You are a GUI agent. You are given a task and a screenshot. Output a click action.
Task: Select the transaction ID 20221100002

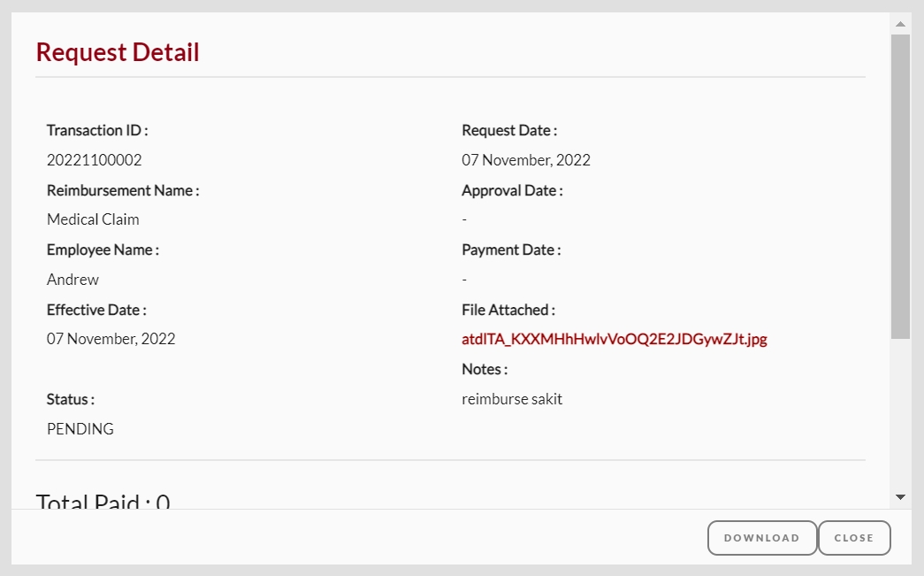click(x=95, y=160)
